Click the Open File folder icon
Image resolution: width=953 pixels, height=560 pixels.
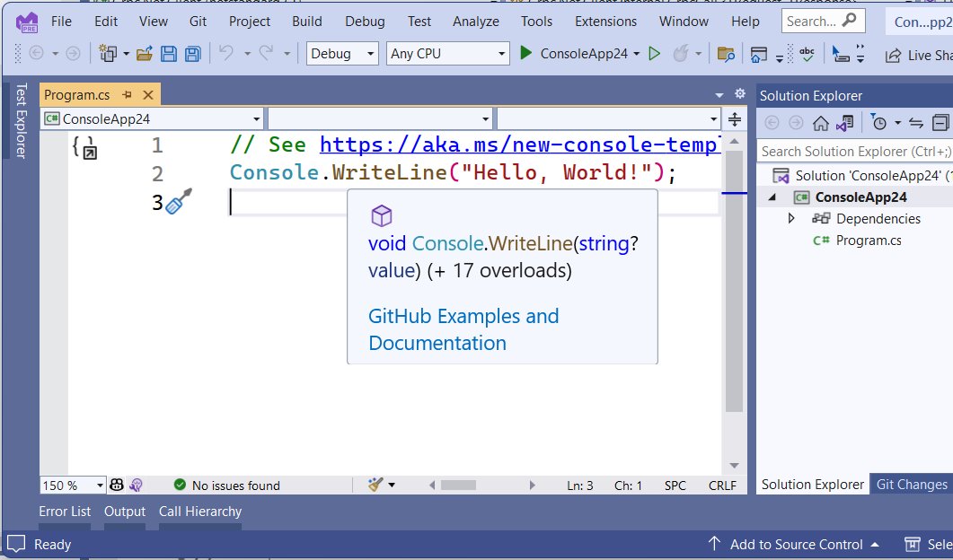(144, 54)
